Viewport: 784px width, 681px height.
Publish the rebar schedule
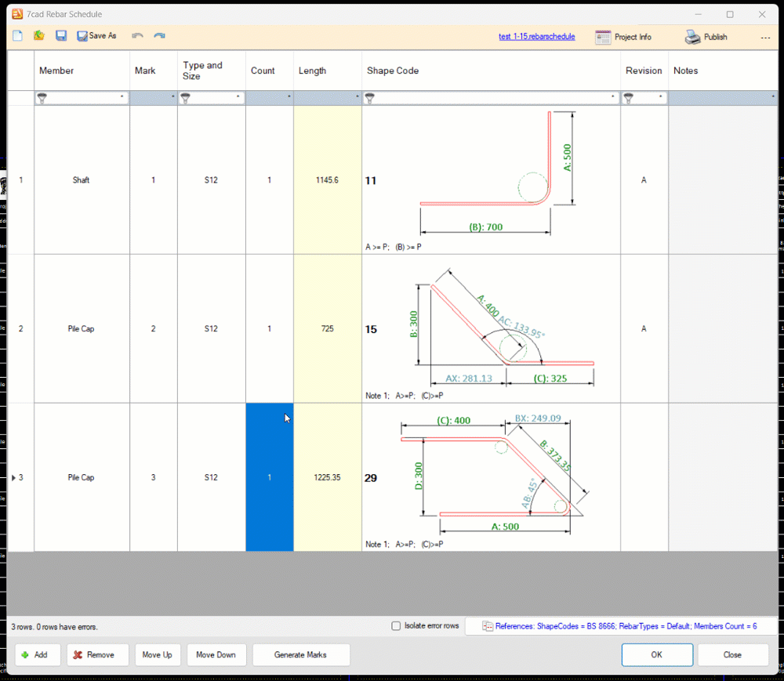click(x=706, y=37)
